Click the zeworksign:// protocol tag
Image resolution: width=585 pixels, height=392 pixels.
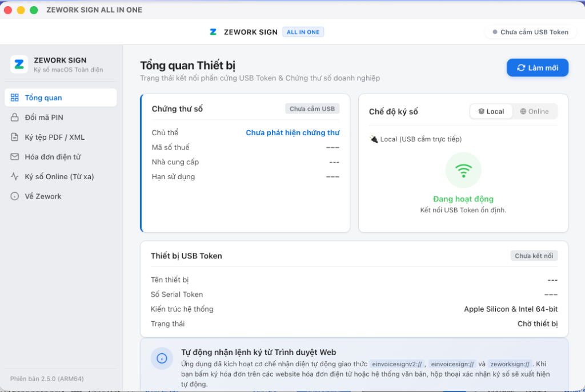510,364
